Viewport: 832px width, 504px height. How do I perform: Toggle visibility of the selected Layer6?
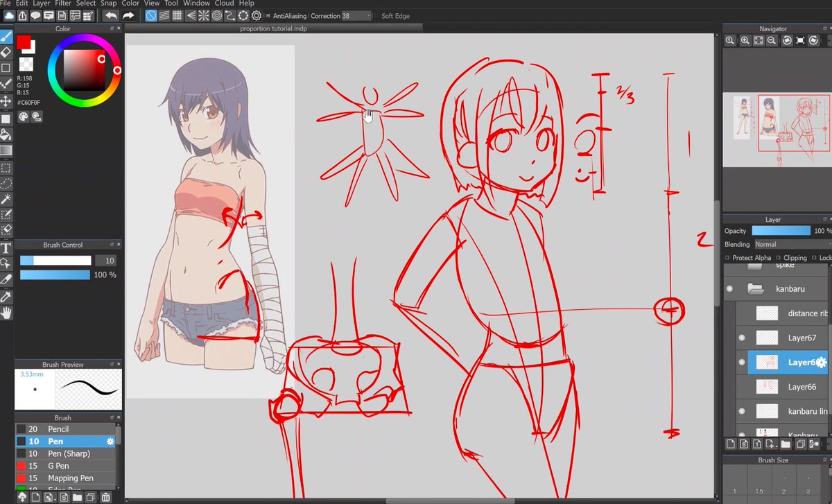[x=742, y=363]
